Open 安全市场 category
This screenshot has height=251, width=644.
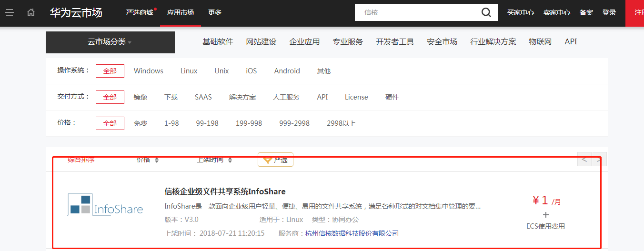(x=442, y=42)
